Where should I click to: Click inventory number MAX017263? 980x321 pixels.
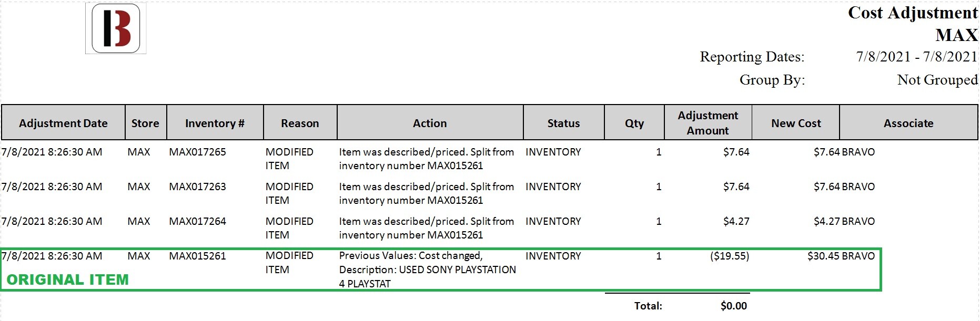coord(197,187)
